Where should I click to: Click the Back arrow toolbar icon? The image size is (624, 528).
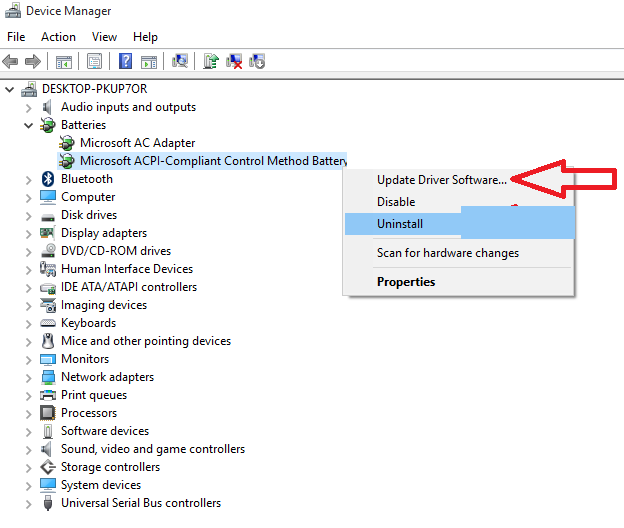[10, 61]
